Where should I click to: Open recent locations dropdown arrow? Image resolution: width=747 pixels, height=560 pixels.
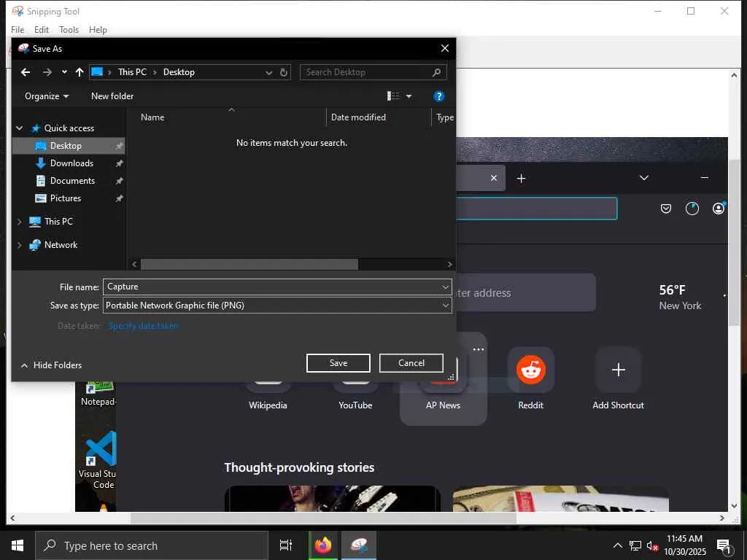tap(64, 72)
